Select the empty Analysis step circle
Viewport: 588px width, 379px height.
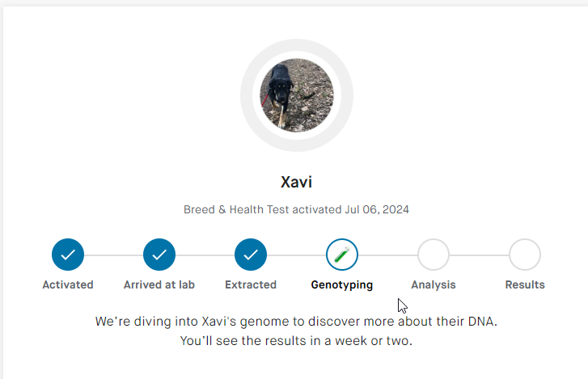(434, 255)
